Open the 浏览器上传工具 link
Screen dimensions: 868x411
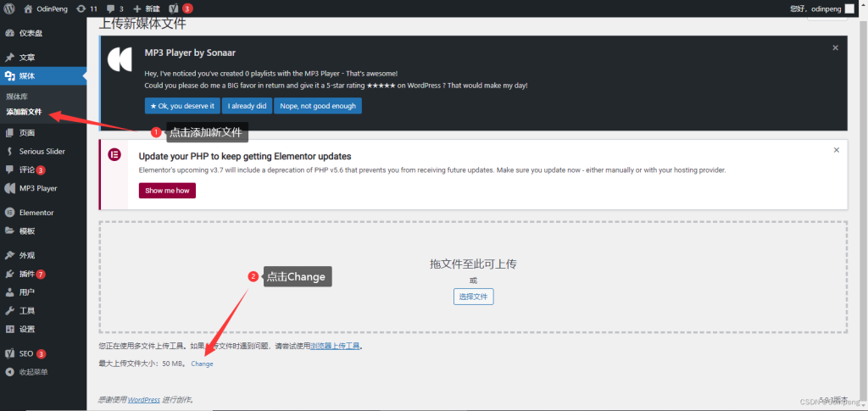[x=335, y=346]
